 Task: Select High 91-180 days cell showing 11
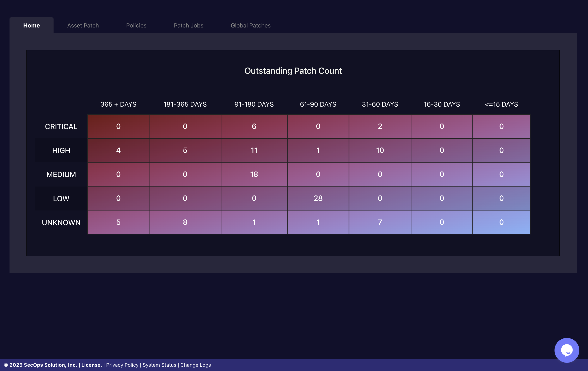[x=254, y=150]
